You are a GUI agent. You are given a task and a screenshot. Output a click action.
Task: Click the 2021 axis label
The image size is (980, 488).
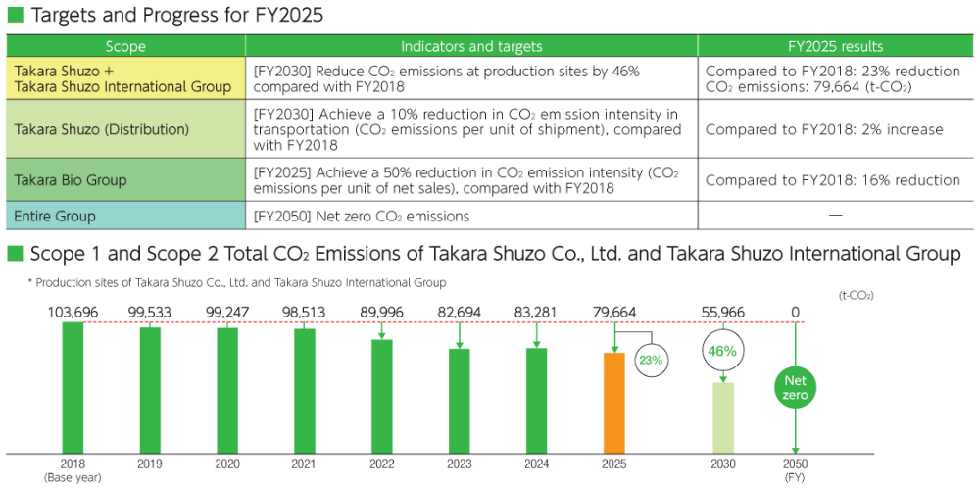point(305,464)
